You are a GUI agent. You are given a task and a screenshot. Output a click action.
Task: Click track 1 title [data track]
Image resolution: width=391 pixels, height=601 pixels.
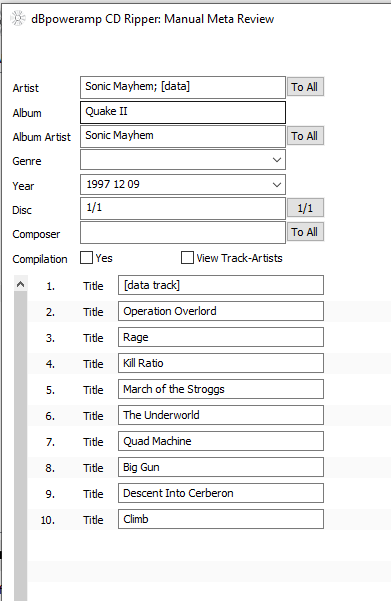[221, 285]
